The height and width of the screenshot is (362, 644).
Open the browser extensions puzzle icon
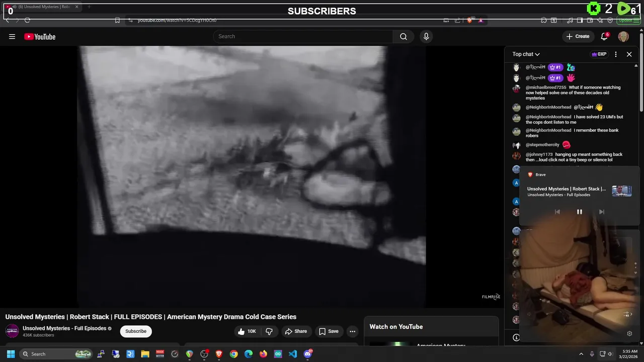tap(543, 20)
